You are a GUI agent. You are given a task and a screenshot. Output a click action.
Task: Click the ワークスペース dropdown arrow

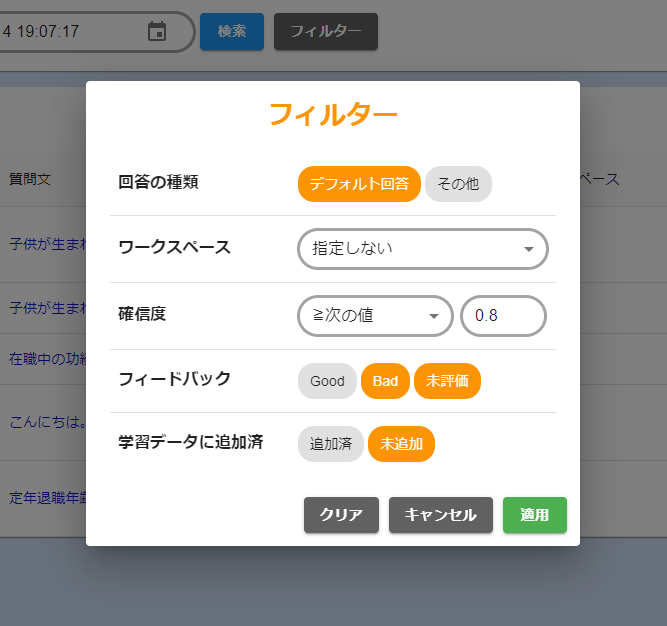point(529,249)
